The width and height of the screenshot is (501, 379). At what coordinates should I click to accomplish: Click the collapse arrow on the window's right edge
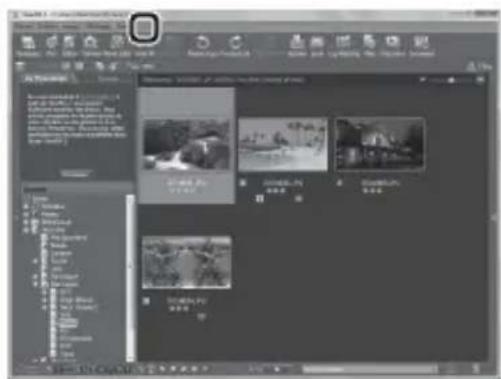pos(494,217)
